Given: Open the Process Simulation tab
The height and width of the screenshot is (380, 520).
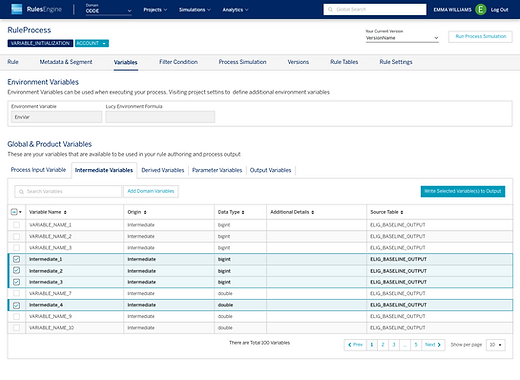Looking at the screenshot, I should pos(242,62).
